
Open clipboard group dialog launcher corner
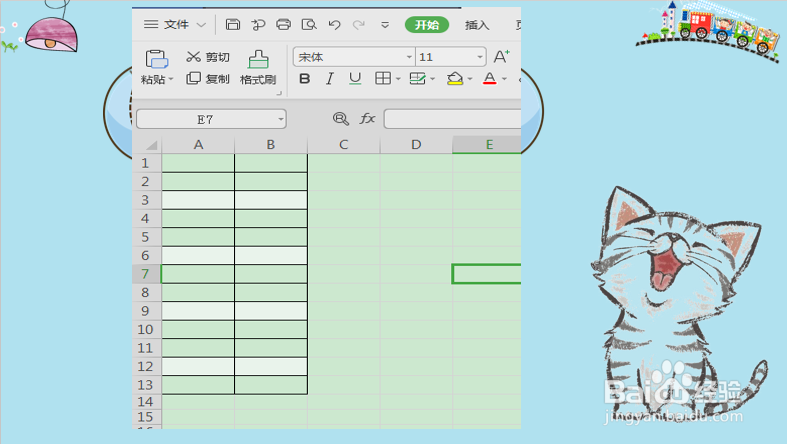click(x=280, y=93)
